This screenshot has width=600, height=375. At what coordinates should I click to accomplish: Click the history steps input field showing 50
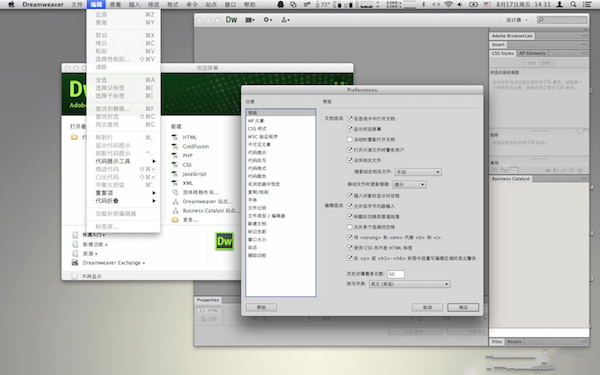396,274
